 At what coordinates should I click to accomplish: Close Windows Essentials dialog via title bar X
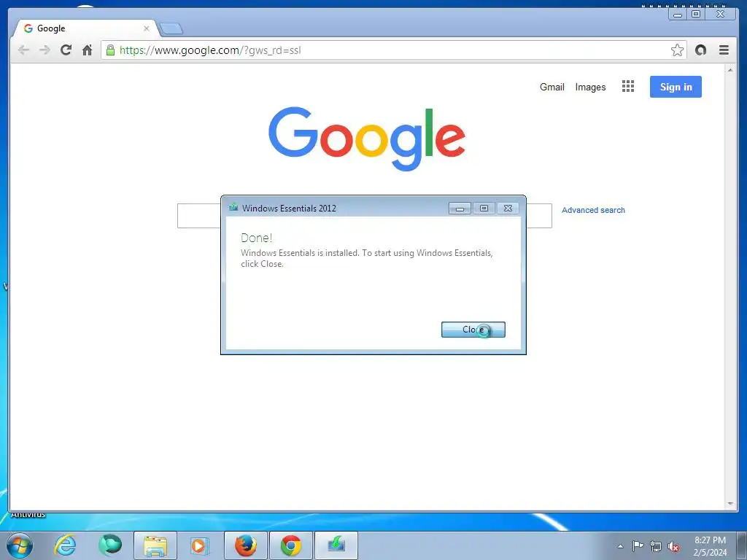point(508,209)
